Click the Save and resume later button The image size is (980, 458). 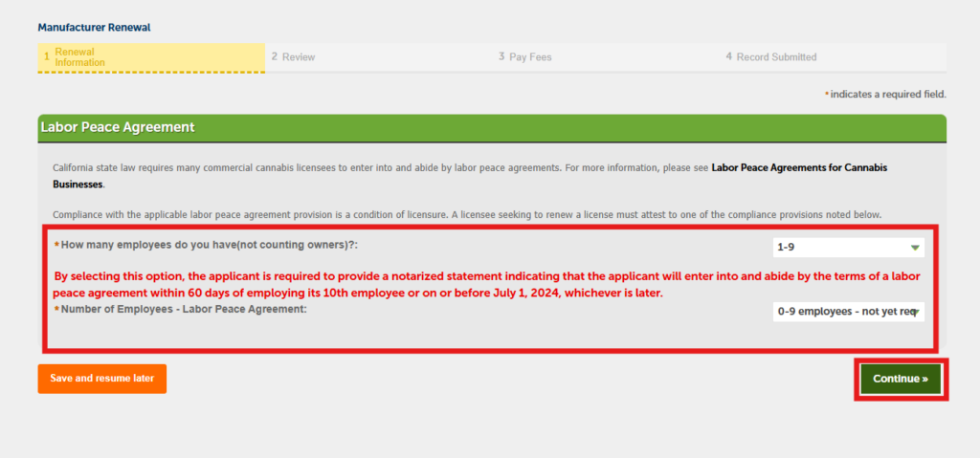pos(101,379)
